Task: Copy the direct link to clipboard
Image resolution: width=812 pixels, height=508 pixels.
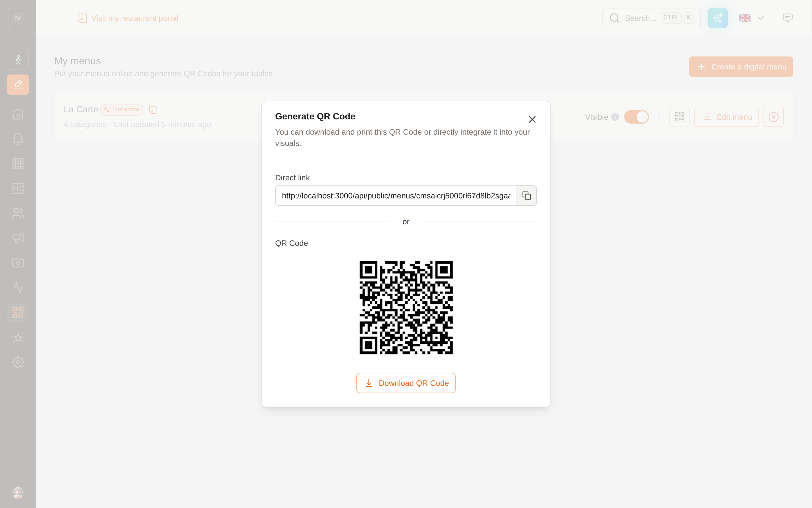Action: [526, 196]
